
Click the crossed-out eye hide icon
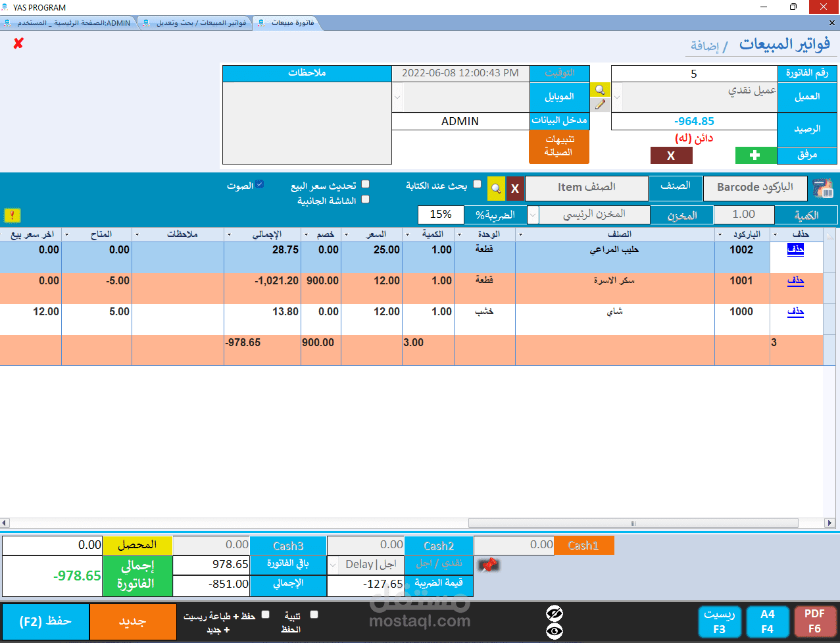click(555, 614)
